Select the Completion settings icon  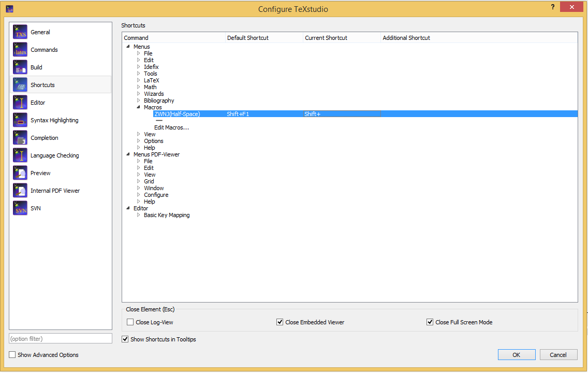tap(20, 138)
